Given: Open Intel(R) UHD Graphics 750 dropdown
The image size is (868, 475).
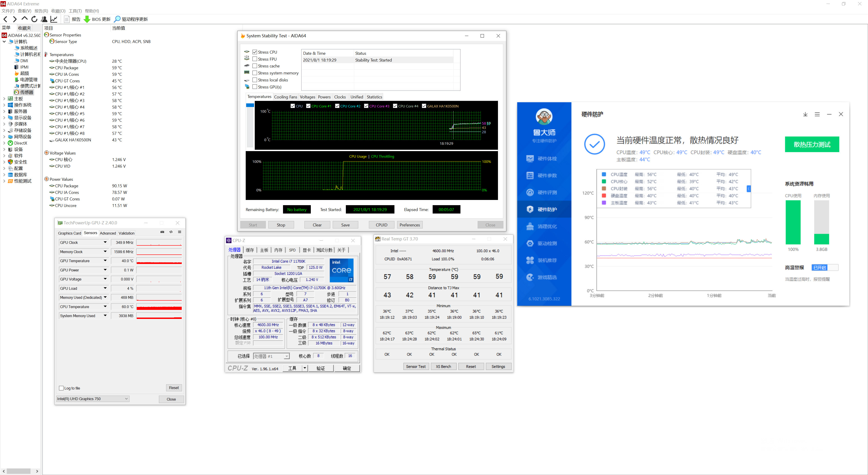Looking at the screenshot, I should (93, 399).
